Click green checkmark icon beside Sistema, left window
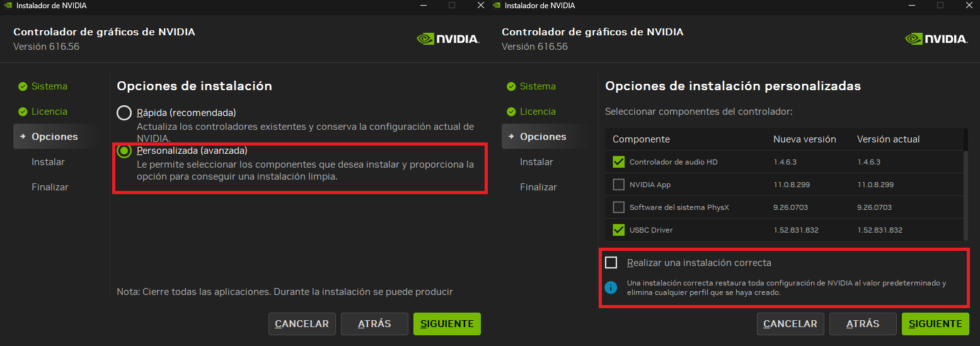Viewport: 980px width, 346px height. [23, 86]
